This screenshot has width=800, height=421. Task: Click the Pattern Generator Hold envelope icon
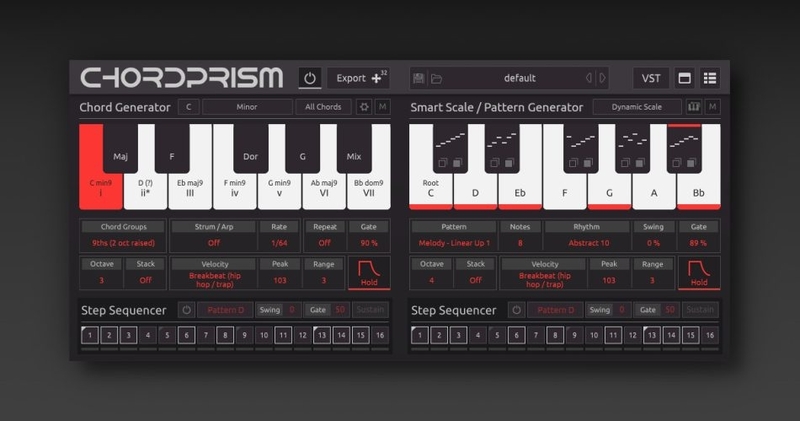[699, 273]
